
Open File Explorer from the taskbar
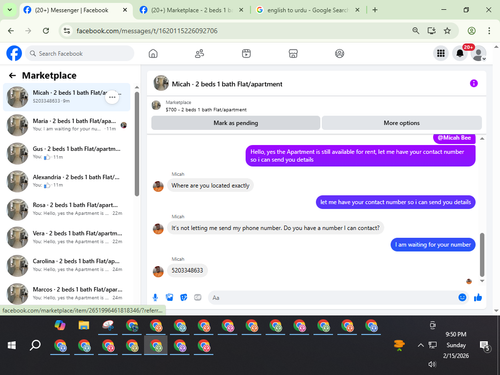84,325
